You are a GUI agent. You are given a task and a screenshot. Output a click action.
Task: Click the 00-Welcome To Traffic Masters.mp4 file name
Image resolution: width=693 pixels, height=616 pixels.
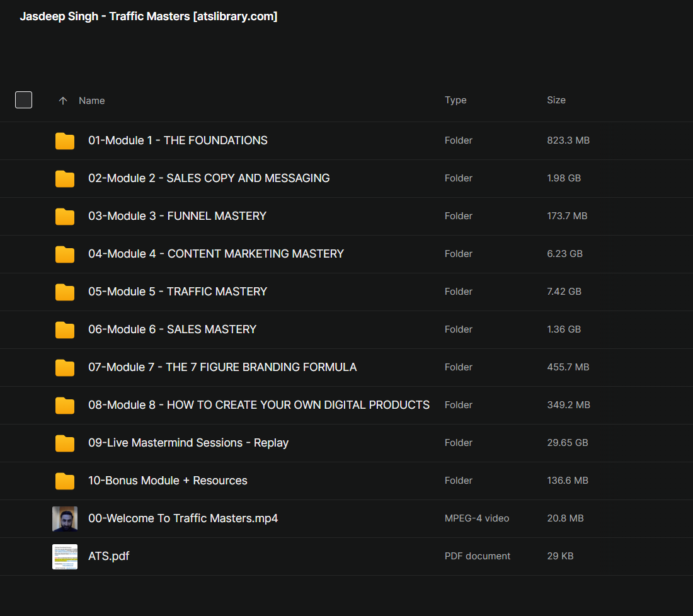tap(183, 518)
